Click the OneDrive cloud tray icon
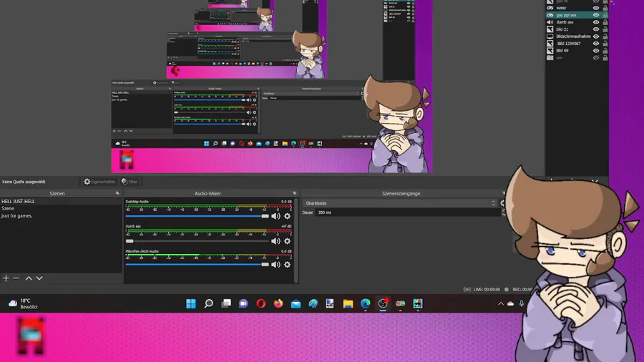Image resolution: width=644 pixels, height=362 pixels. 510,304
